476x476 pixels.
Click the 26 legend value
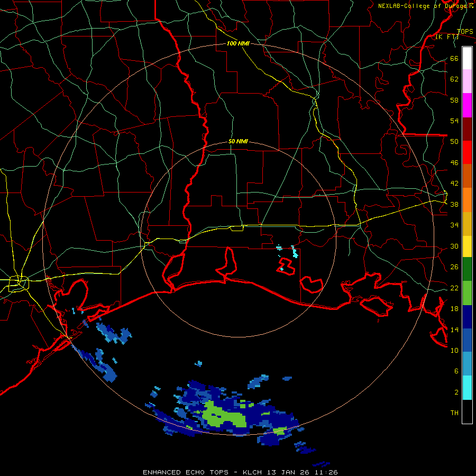[x=454, y=267]
